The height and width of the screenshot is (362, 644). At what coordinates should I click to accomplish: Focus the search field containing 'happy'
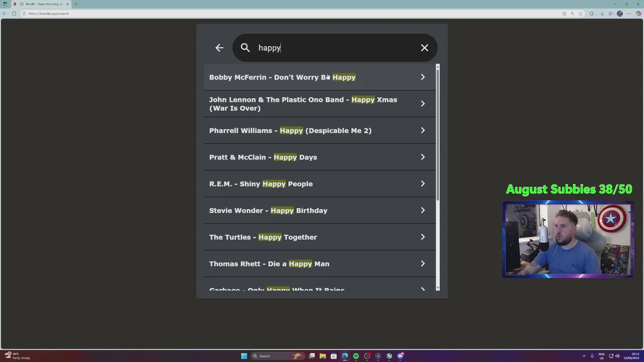click(335, 48)
